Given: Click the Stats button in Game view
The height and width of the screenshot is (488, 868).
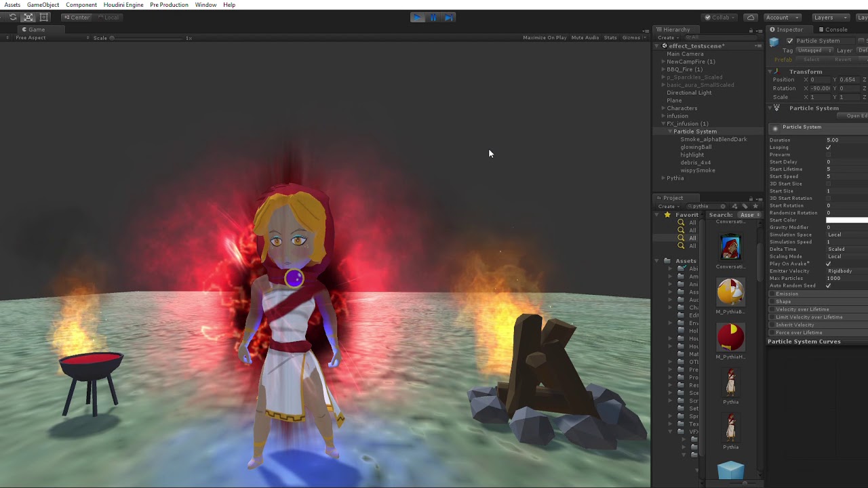Looking at the screenshot, I should tap(610, 38).
